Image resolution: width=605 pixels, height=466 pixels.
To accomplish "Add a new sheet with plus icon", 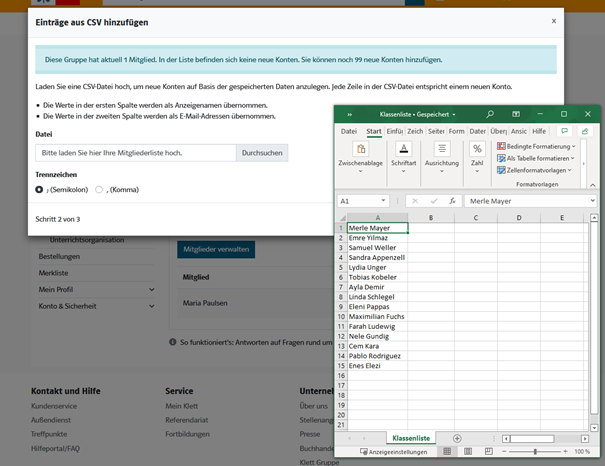I will [x=457, y=438].
